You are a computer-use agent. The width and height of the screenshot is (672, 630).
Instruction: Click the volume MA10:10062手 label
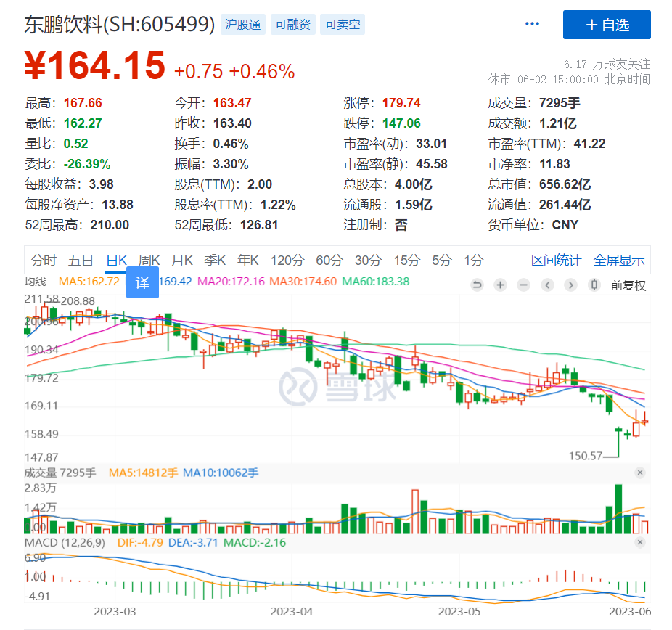point(221,472)
